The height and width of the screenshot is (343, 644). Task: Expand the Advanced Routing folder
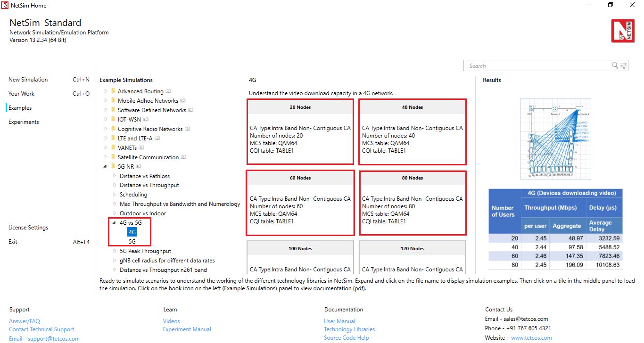(x=106, y=91)
